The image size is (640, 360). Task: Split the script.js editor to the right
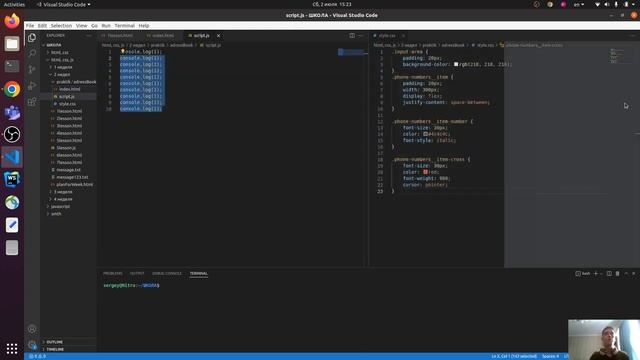pyautogui.click(x=352, y=36)
